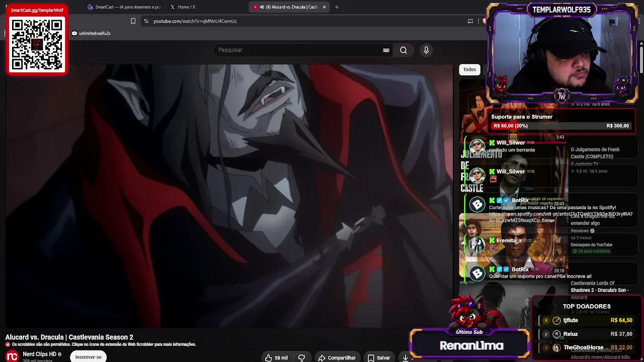Click the Destaques do YouTube label
This screenshot has width=644, height=362.
[591, 245]
